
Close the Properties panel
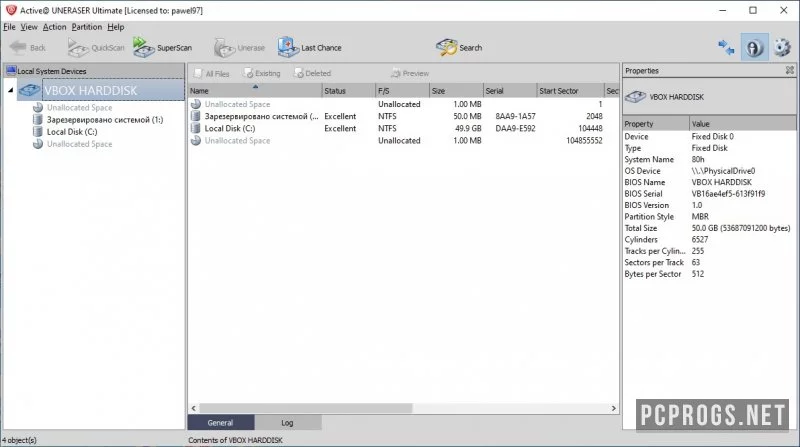(790, 70)
